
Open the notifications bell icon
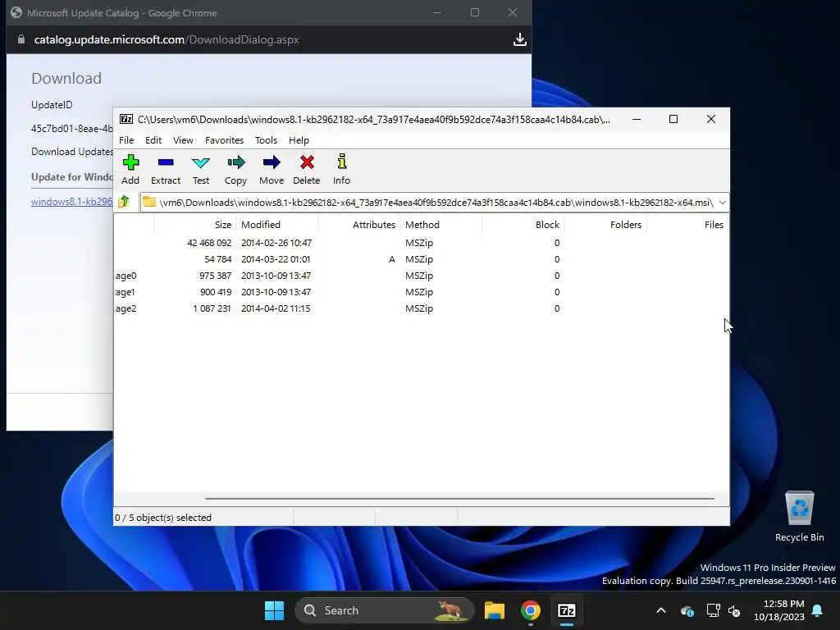tap(818, 610)
